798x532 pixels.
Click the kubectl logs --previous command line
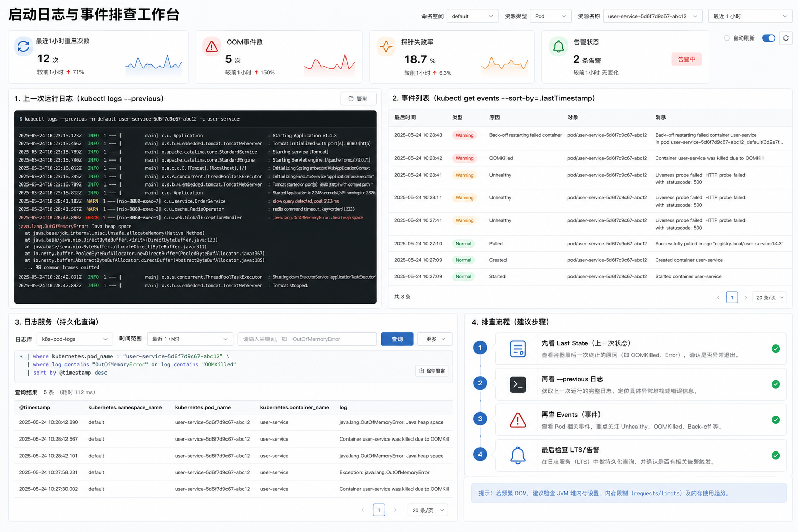129,119
